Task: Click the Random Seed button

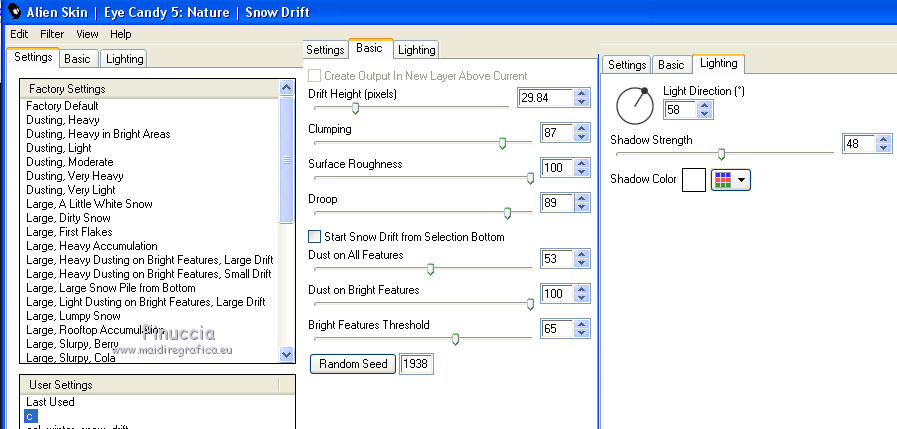Action: pos(353,364)
